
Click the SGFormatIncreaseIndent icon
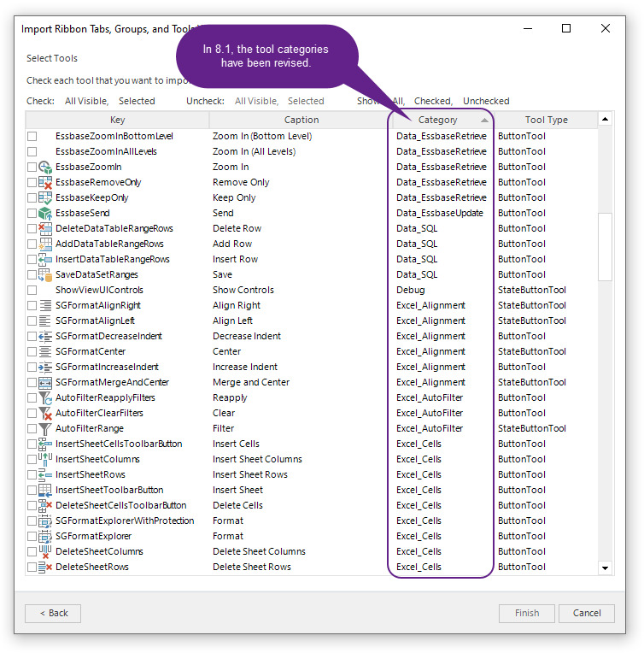click(45, 368)
